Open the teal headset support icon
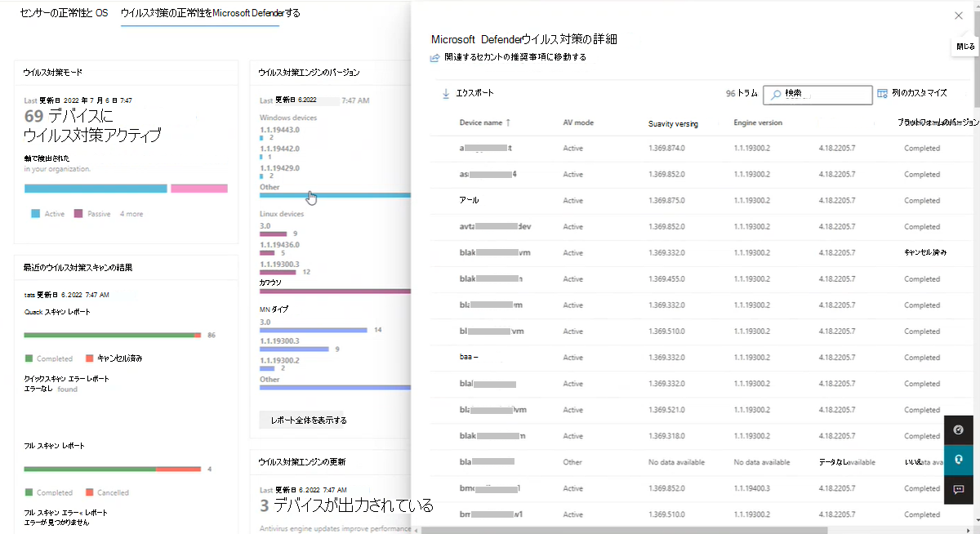980x534 pixels. click(x=959, y=460)
